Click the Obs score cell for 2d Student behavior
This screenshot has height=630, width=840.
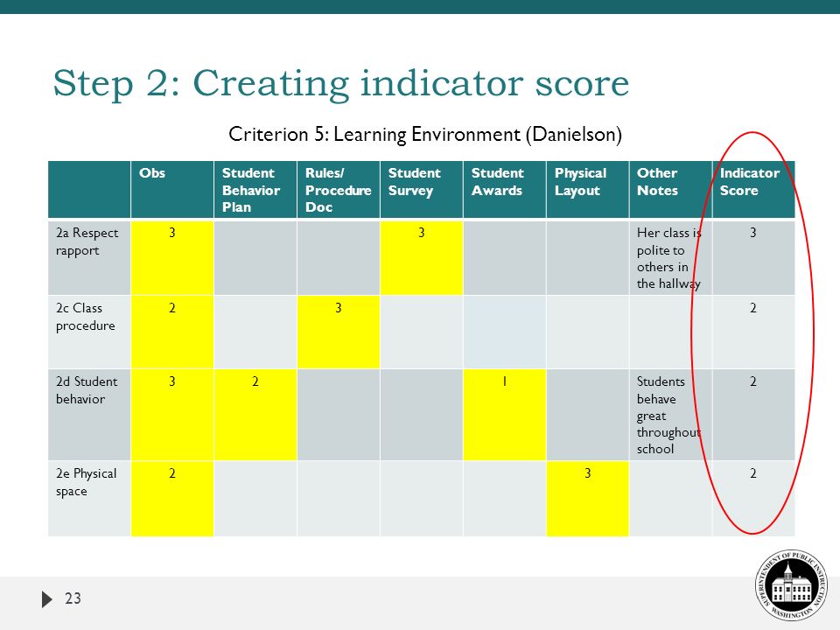(x=172, y=415)
